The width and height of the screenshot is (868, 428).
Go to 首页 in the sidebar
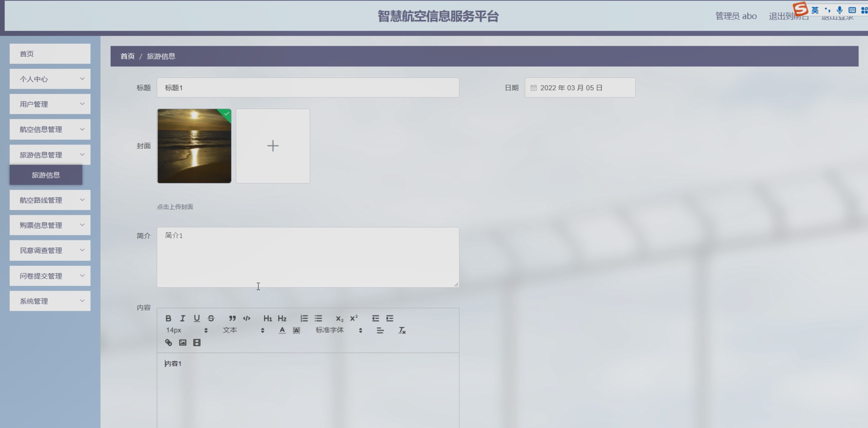(x=50, y=54)
